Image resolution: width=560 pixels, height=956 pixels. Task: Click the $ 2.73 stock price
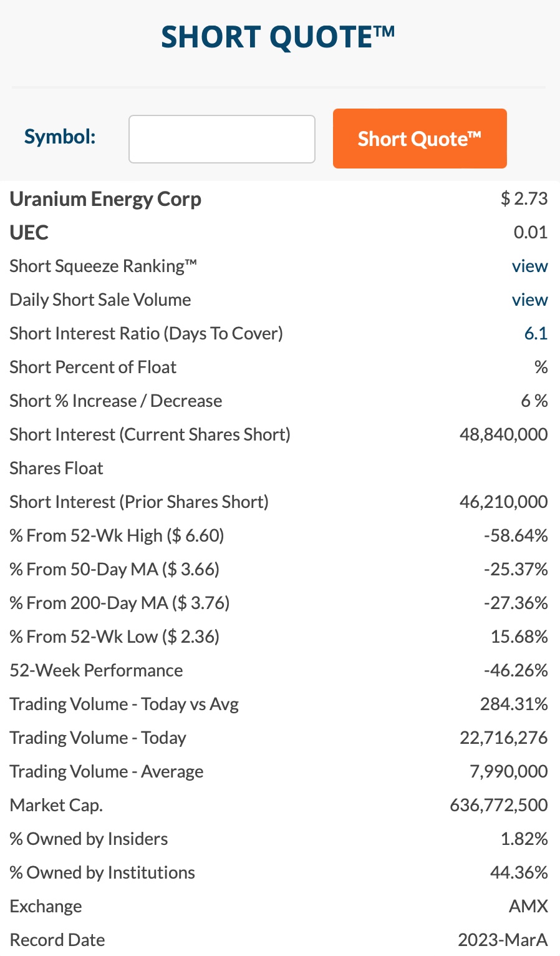(524, 199)
